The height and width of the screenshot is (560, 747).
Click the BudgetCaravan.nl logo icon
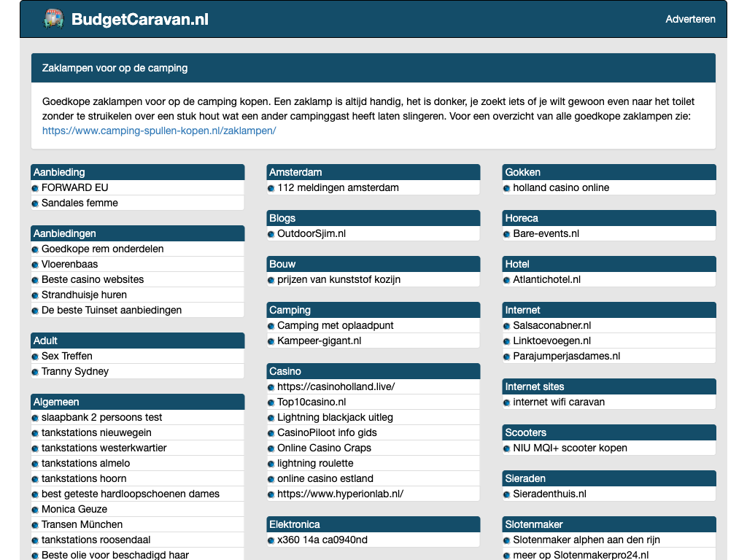(x=54, y=19)
